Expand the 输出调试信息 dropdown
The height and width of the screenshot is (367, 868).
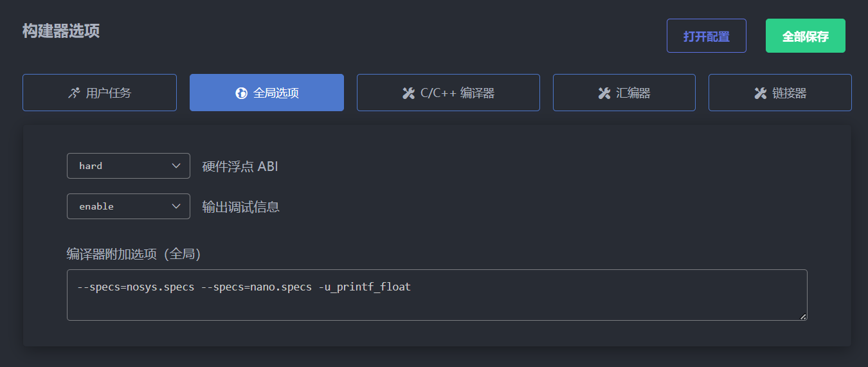128,206
